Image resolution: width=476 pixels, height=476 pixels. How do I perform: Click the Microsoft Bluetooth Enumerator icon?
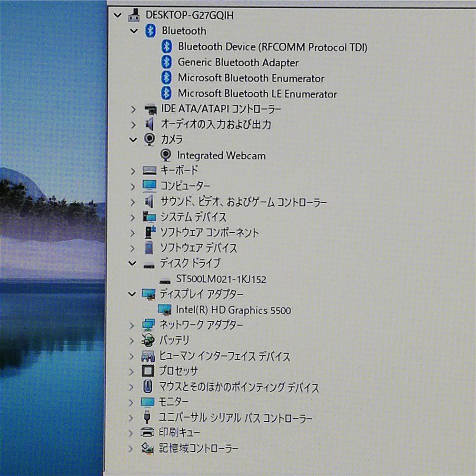(166, 78)
